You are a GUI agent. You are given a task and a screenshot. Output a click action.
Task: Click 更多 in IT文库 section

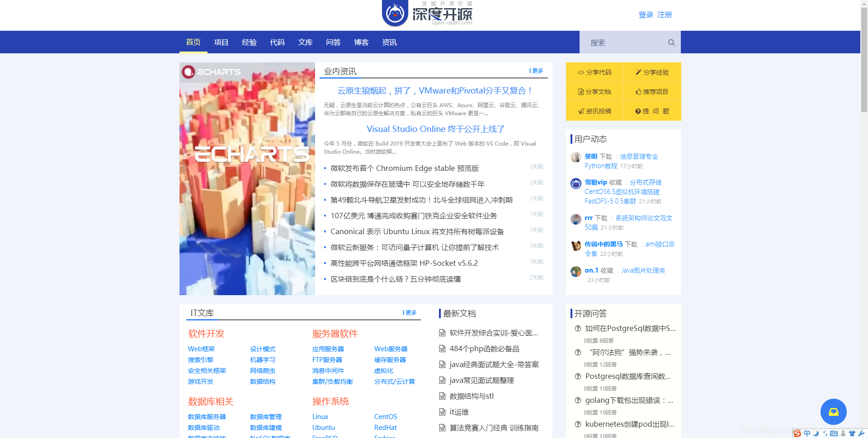pyautogui.click(x=410, y=313)
